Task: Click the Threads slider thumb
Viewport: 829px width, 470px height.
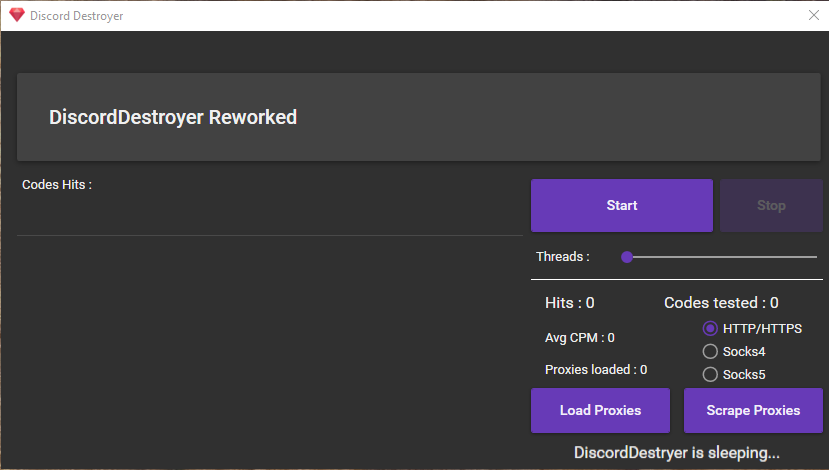Action: [627, 257]
